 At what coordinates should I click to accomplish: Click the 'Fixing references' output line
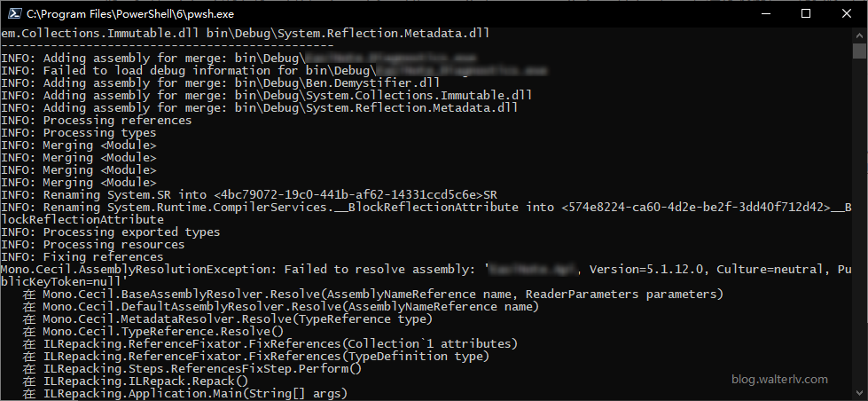click(x=82, y=256)
